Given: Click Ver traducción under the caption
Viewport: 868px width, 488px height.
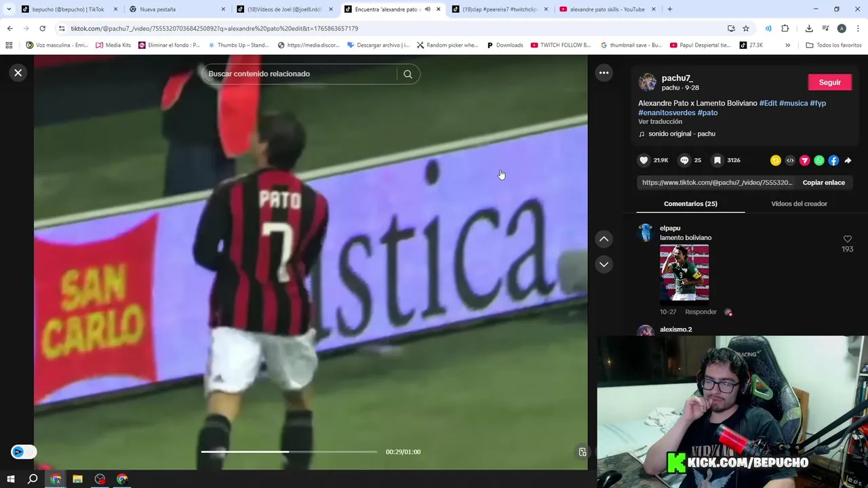Looking at the screenshot, I should click(x=660, y=121).
